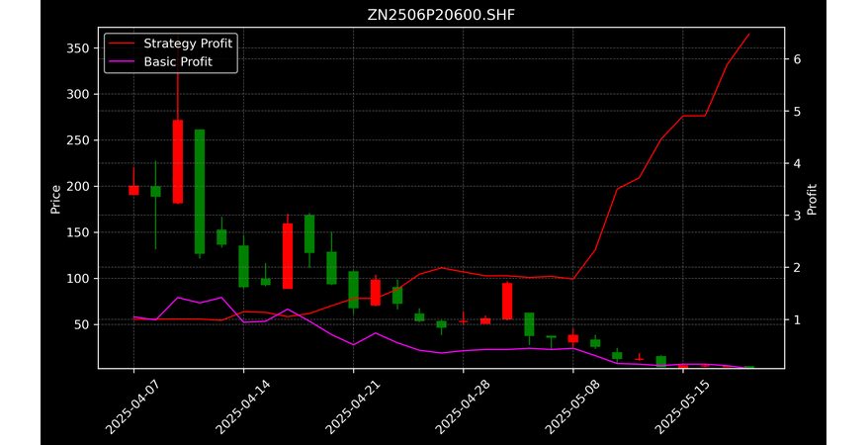Click the 250 price tick label
The width and height of the screenshot is (868, 445).
(x=77, y=140)
